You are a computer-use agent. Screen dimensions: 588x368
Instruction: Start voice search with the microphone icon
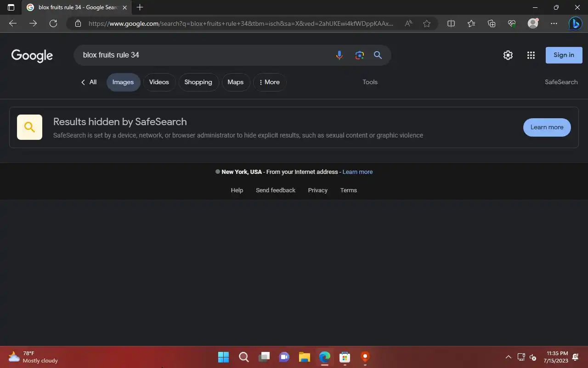[339, 55]
